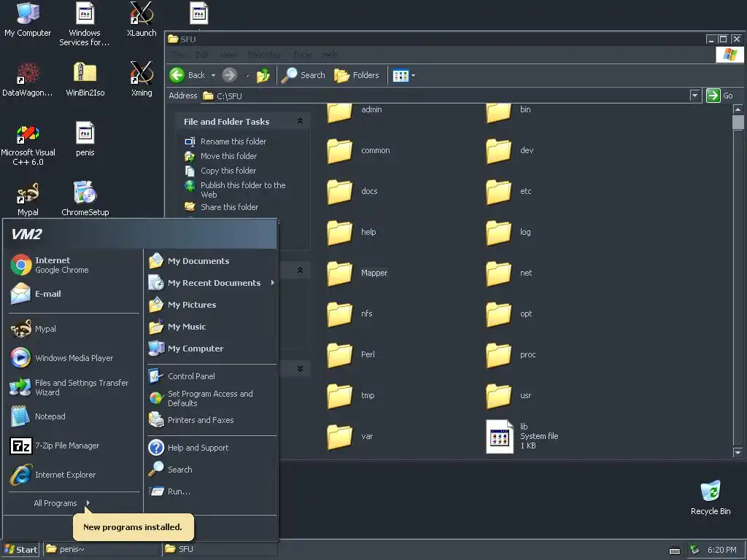Launch 7-Zip File Manager

pyautogui.click(x=55, y=446)
